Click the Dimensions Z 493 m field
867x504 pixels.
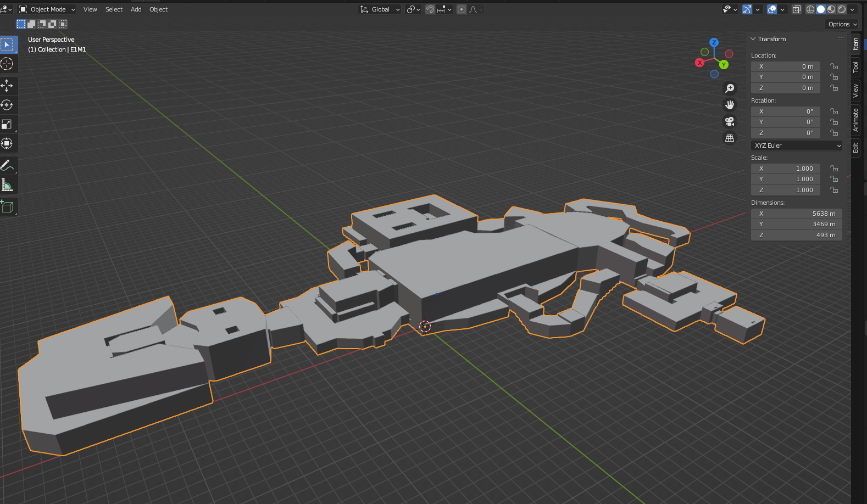(x=797, y=235)
